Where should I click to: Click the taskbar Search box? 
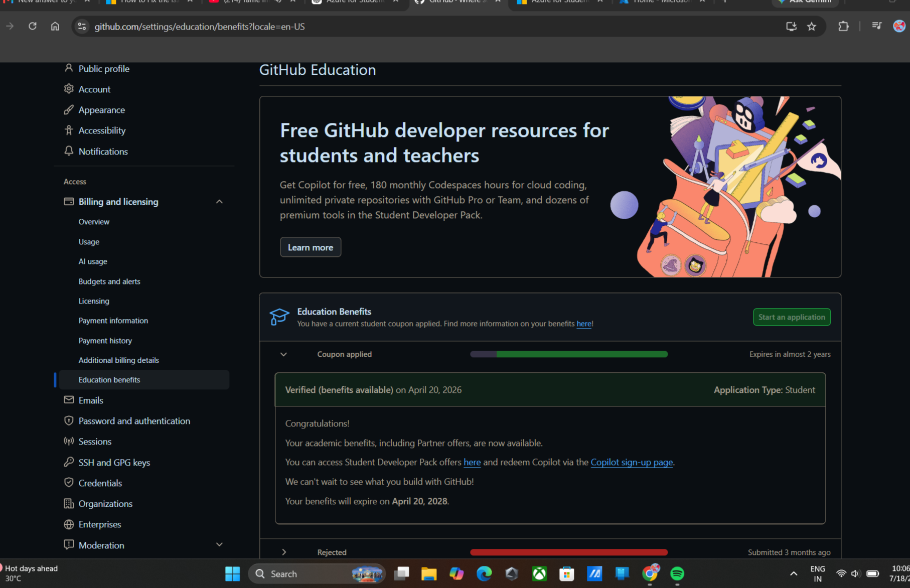[x=317, y=573]
